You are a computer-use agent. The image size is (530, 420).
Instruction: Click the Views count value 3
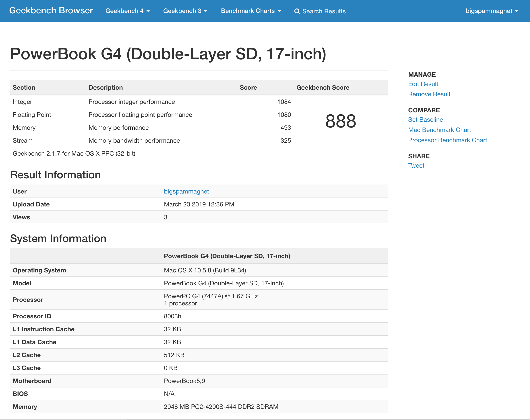(166, 217)
